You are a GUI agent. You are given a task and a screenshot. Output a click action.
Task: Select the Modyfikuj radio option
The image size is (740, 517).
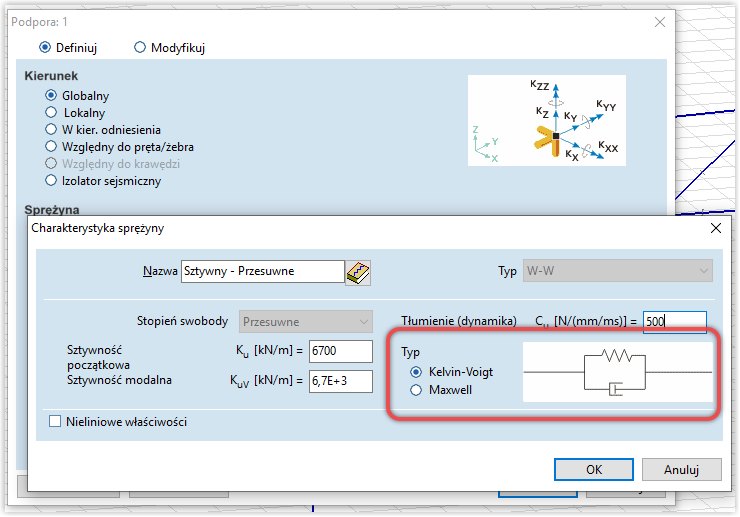click(x=140, y=47)
